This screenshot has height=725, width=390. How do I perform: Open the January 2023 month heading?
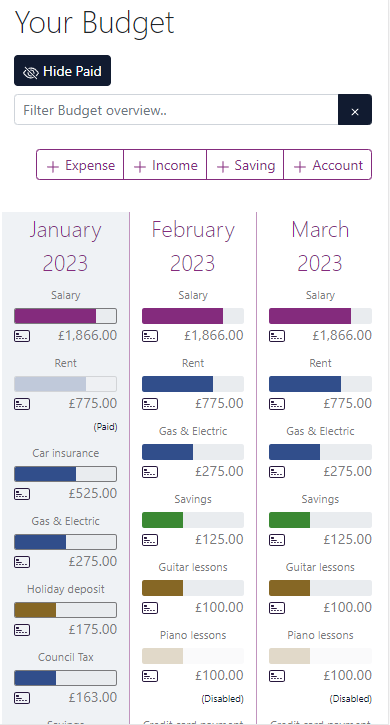click(65, 246)
